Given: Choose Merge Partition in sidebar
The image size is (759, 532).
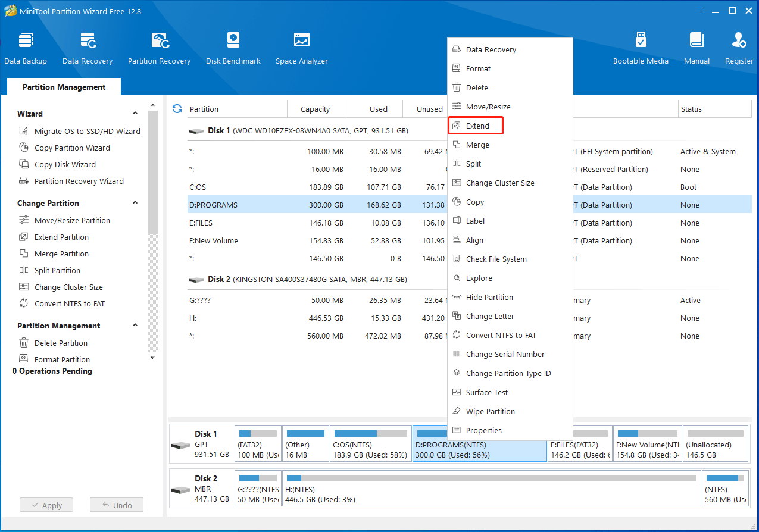Looking at the screenshot, I should [x=54, y=254].
